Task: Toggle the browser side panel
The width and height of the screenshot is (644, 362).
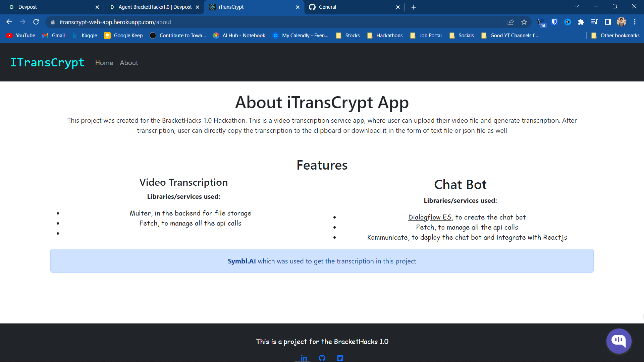Action: click(608, 22)
